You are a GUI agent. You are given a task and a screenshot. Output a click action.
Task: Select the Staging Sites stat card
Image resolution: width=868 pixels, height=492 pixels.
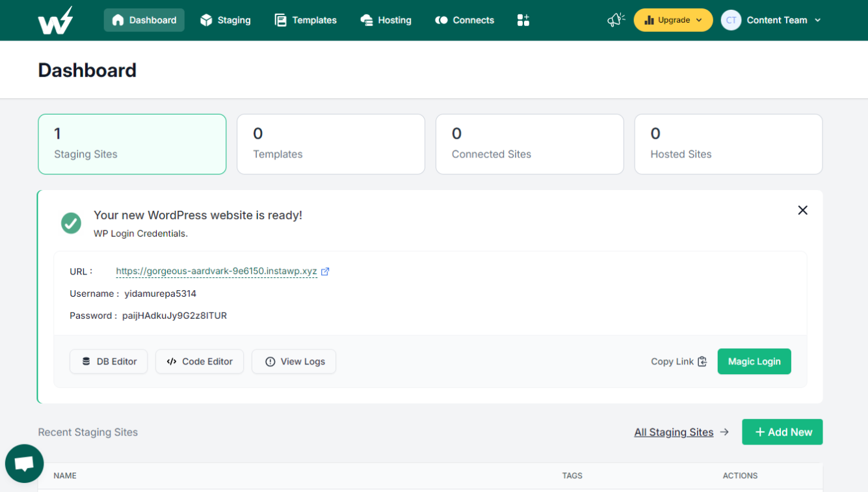pyautogui.click(x=132, y=144)
